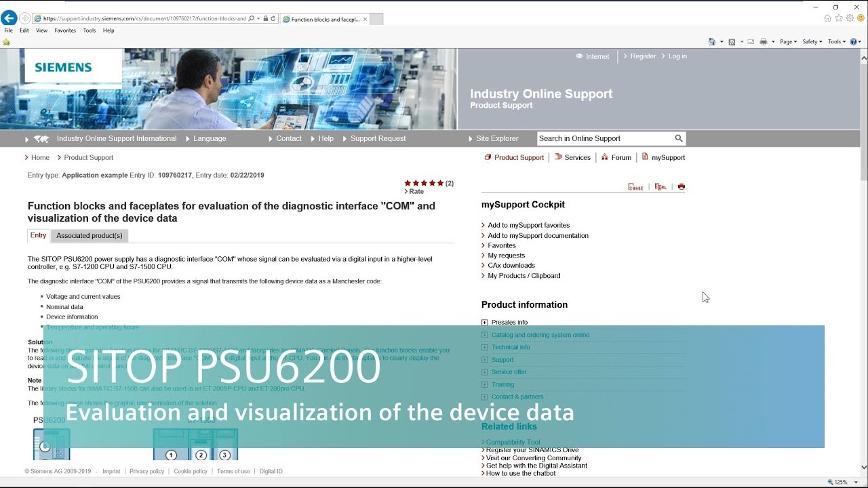868x488 pixels.
Task: Click the command bar Home page icon
Action: click(711, 41)
